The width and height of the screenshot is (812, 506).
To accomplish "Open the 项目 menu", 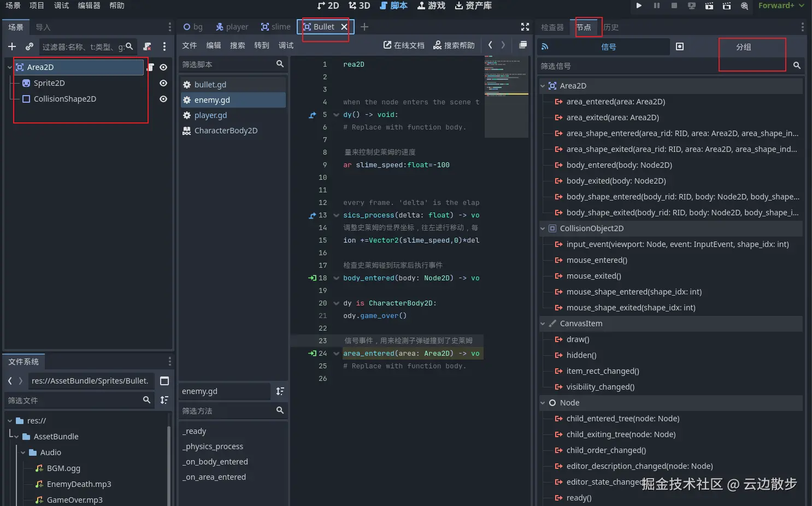I will click(37, 5).
